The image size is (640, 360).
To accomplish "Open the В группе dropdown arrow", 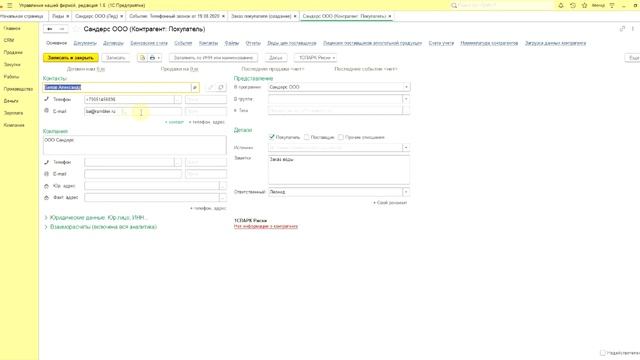I will 406,99.
